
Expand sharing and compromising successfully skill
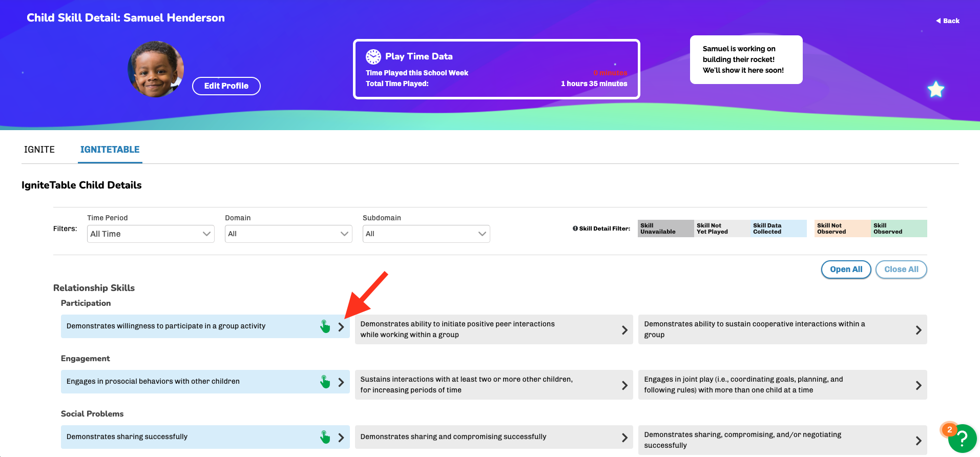click(x=624, y=438)
